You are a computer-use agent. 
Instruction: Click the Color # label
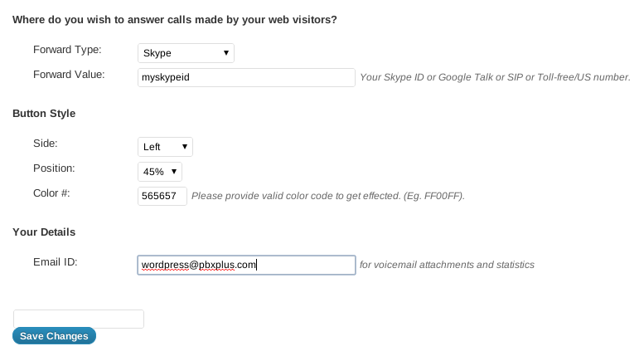click(x=51, y=193)
